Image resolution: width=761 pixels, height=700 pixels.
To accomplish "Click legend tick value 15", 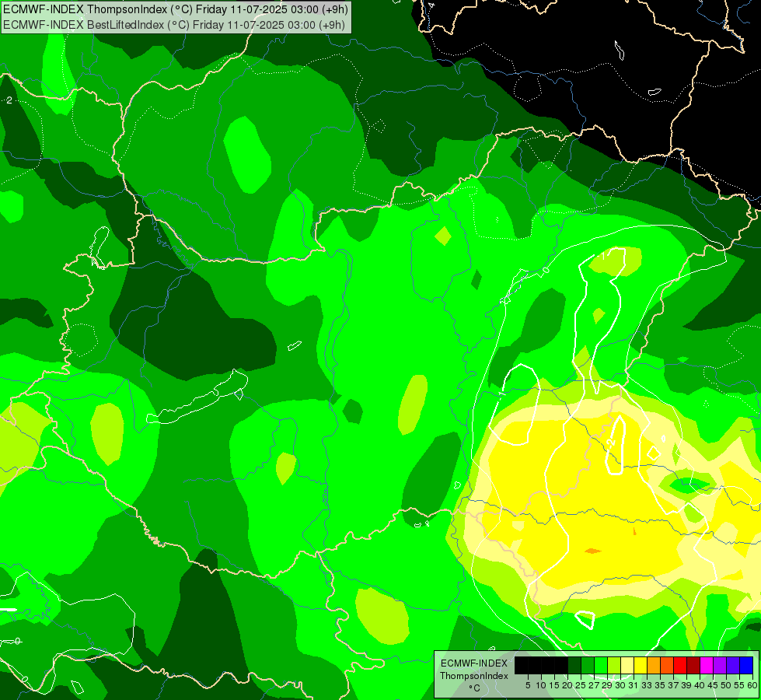I will pyautogui.click(x=554, y=685).
